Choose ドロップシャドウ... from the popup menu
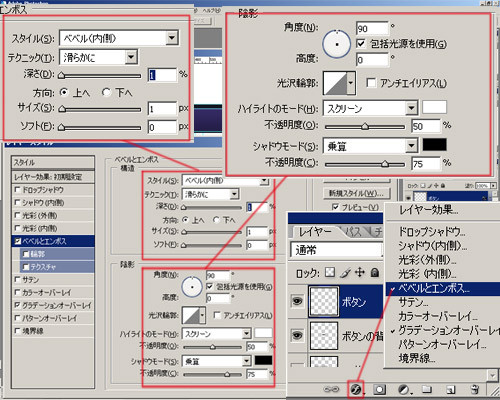Screen dimensions: 500x400 coord(432,231)
